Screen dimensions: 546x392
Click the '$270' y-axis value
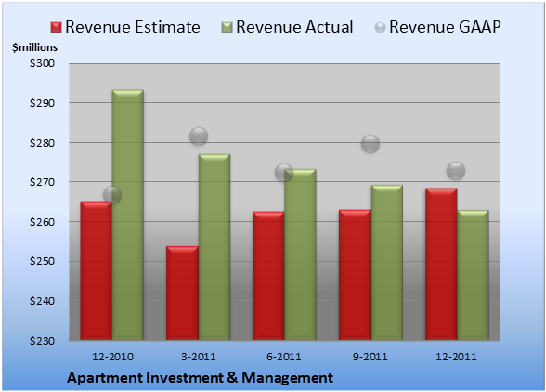click(42, 182)
